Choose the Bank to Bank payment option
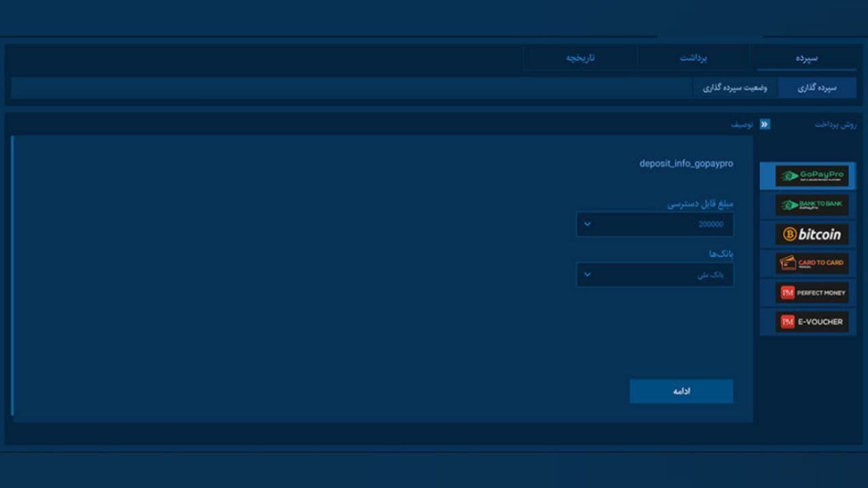 click(x=811, y=205)
